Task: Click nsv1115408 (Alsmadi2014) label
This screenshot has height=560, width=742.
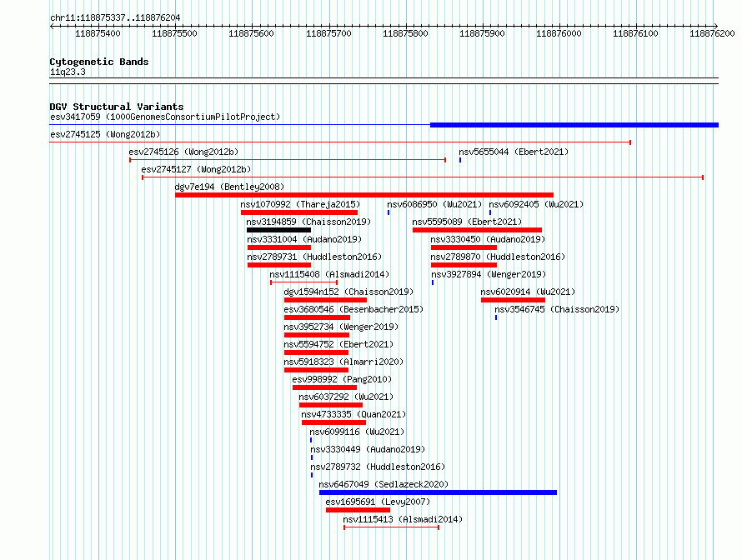Action: 329,274
